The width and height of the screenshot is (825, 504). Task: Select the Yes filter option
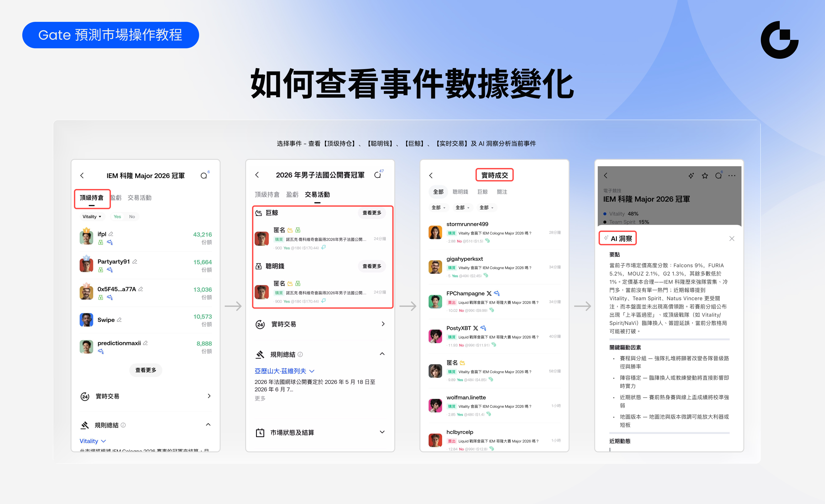click(x=117, y=217)
